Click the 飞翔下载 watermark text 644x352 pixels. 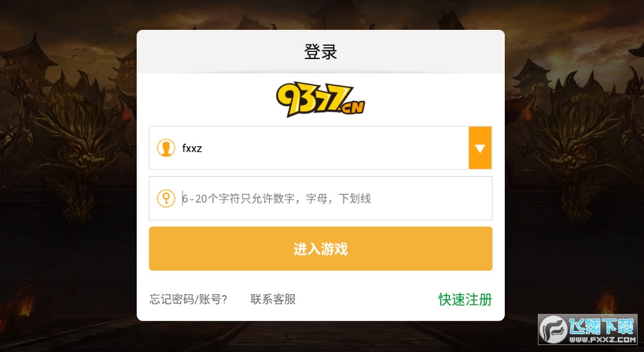pos(601,327)
